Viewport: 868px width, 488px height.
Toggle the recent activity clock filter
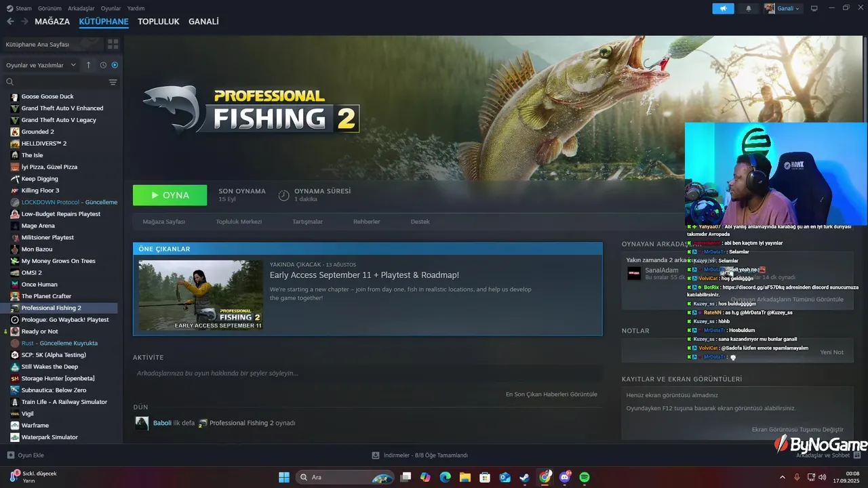point(103,65)
